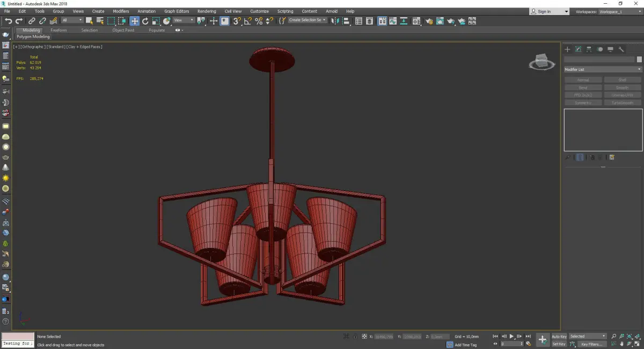Click the ViewCube in the viewport
Viewport: 644px width, 349px height.
(x=541, y=62)
